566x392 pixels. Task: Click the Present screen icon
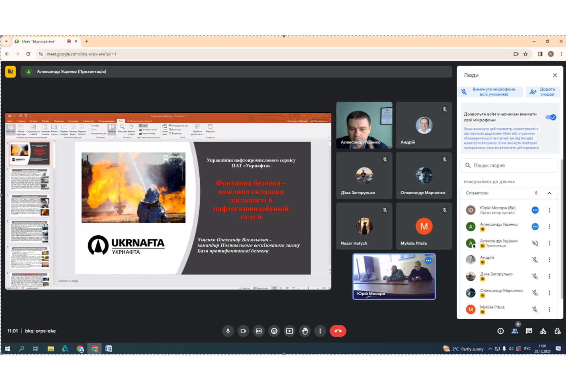289,331
